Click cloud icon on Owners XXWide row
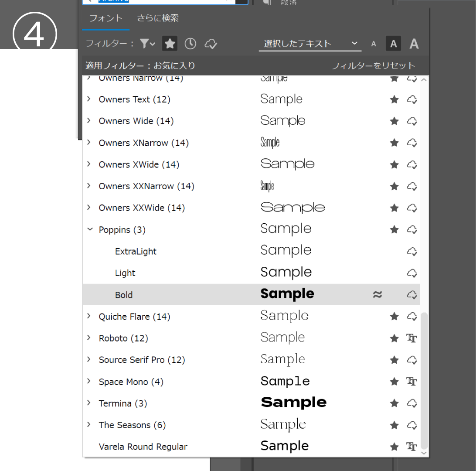 tap(412, 208)
